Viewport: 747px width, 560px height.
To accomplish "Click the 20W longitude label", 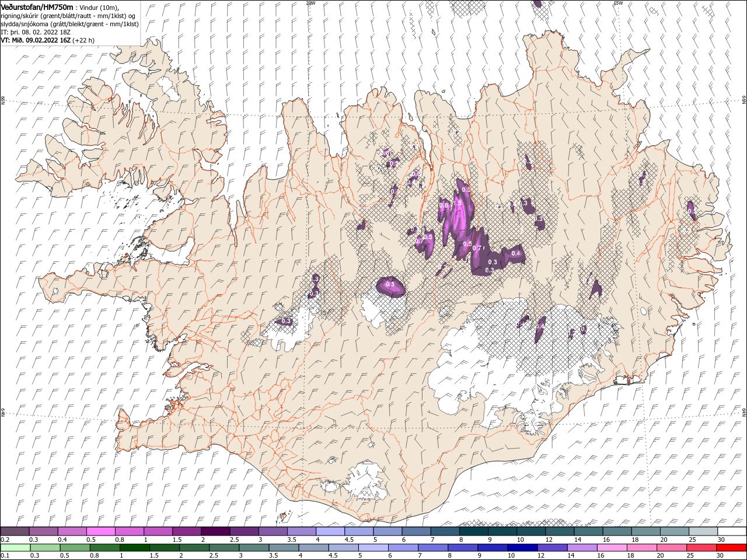I will 310,3.
